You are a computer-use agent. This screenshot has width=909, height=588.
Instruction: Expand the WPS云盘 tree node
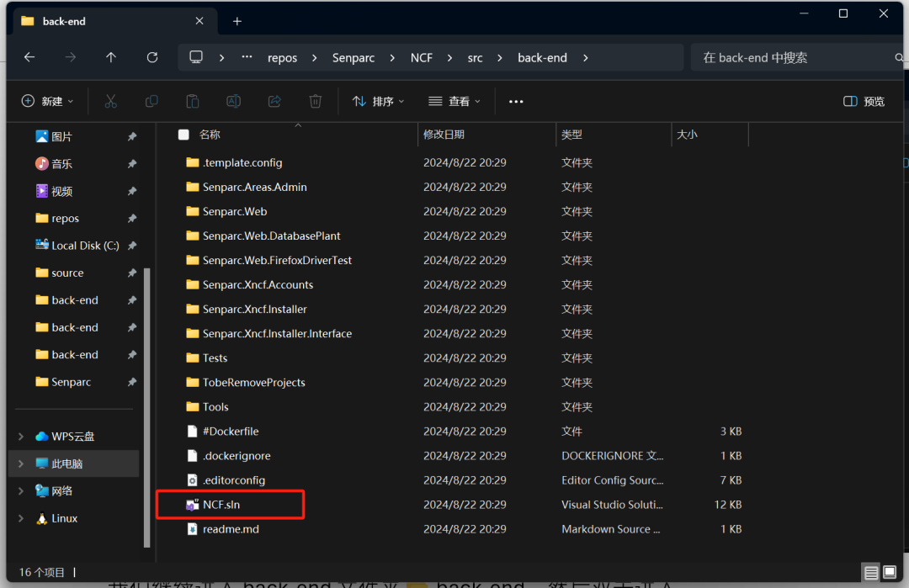[x=21, y=437]
